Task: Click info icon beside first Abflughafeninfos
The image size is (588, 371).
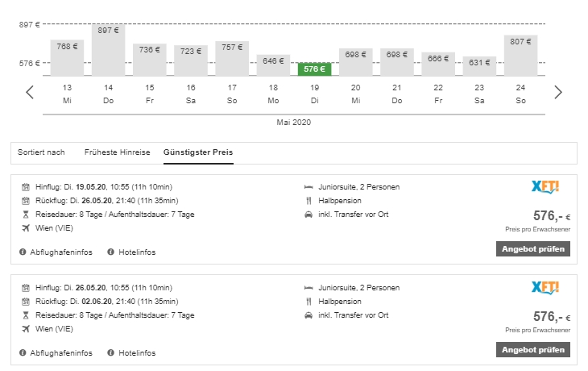Action: [24, 252]
